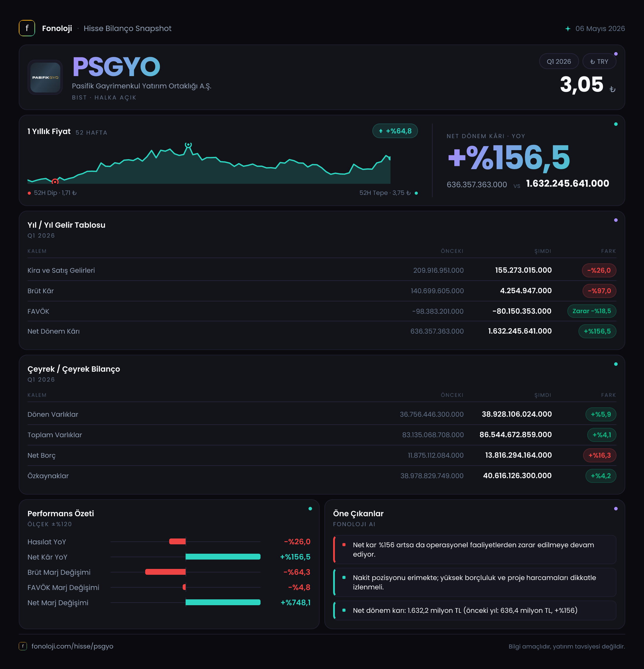
Task: Click the +%748,1 Net Marj value
Action: (x=295, y=603)
